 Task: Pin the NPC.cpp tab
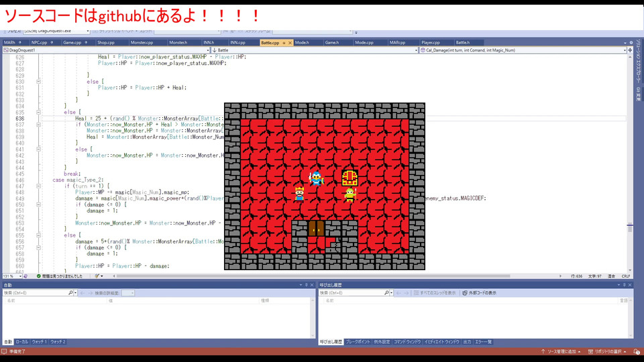(52, 43)
